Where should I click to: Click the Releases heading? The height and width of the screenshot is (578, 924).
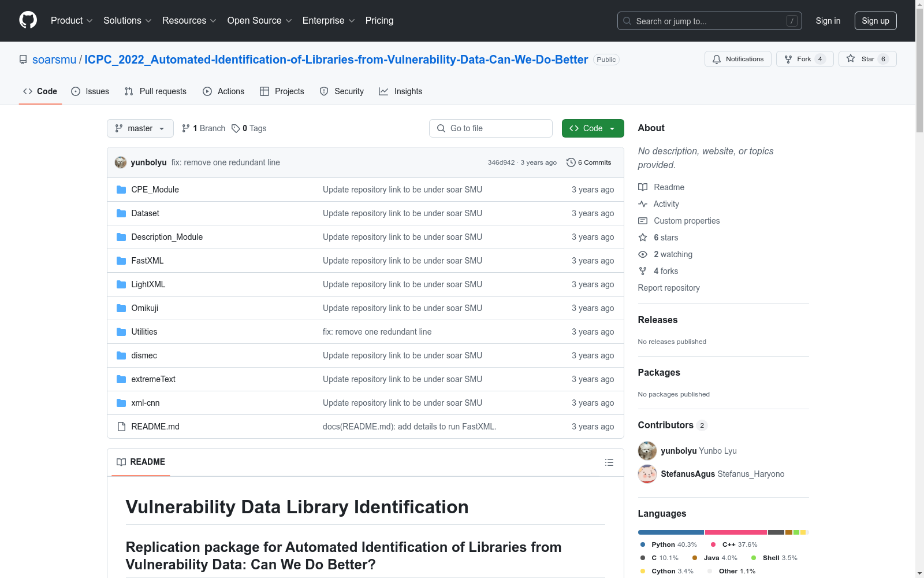tap(658, 320)
